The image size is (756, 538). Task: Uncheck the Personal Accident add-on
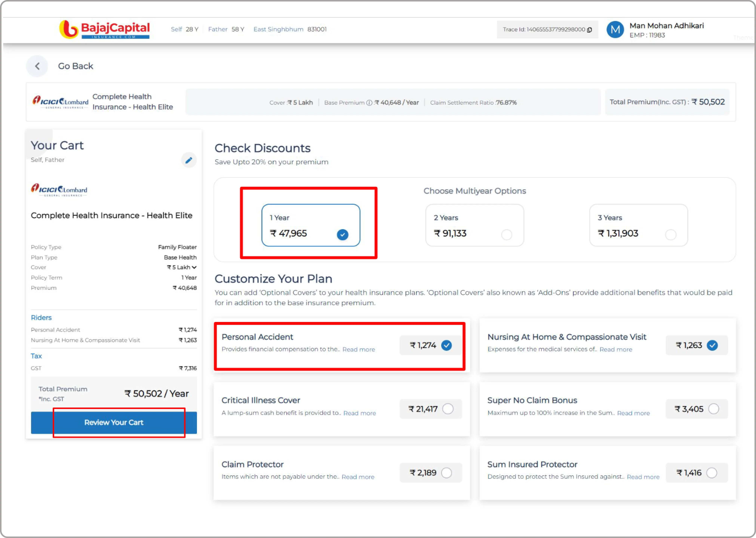(446, 346)
